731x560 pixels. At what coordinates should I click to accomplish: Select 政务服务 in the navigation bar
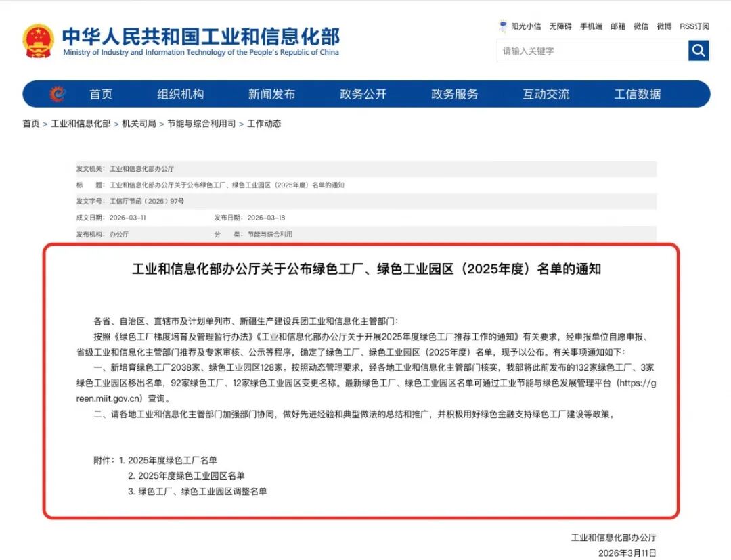point(453,93)
